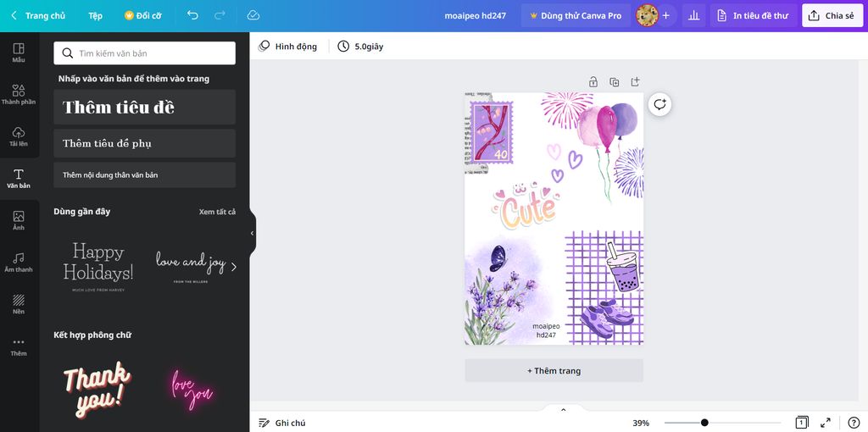
Task: Click the Xem tất cả link
Action: (x=217, y=211)
